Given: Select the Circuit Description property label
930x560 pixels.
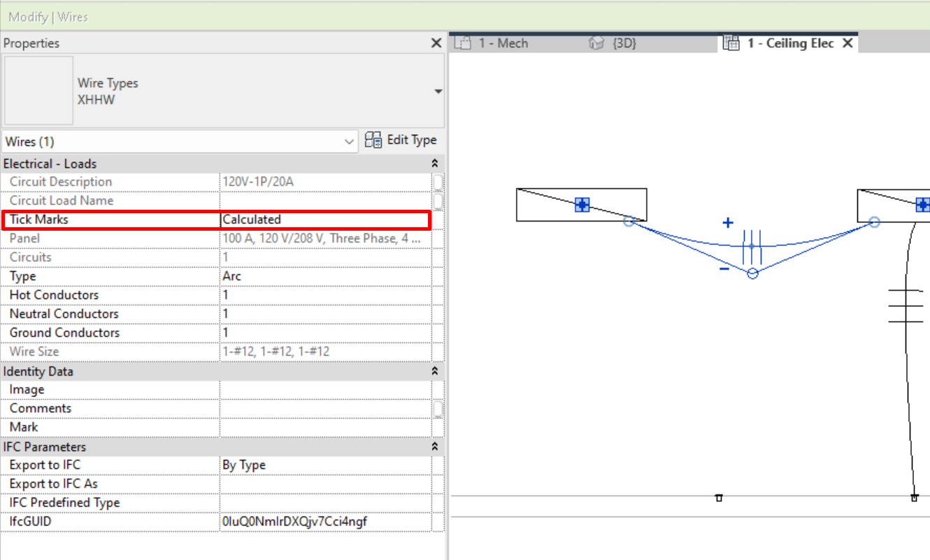Looking at the screenshot, I should coord(61,182).
